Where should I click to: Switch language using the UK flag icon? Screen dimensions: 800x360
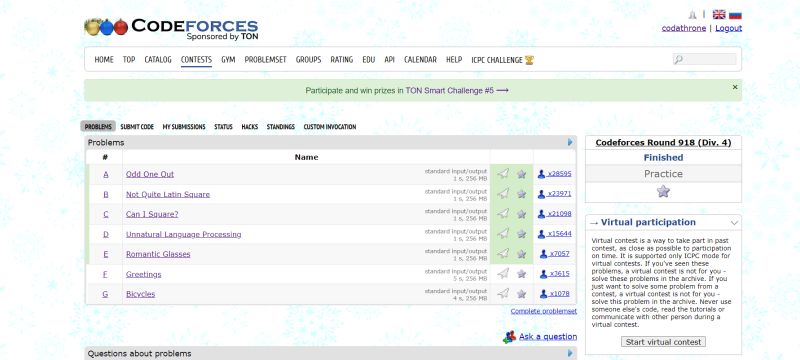[x=719, y=14]
